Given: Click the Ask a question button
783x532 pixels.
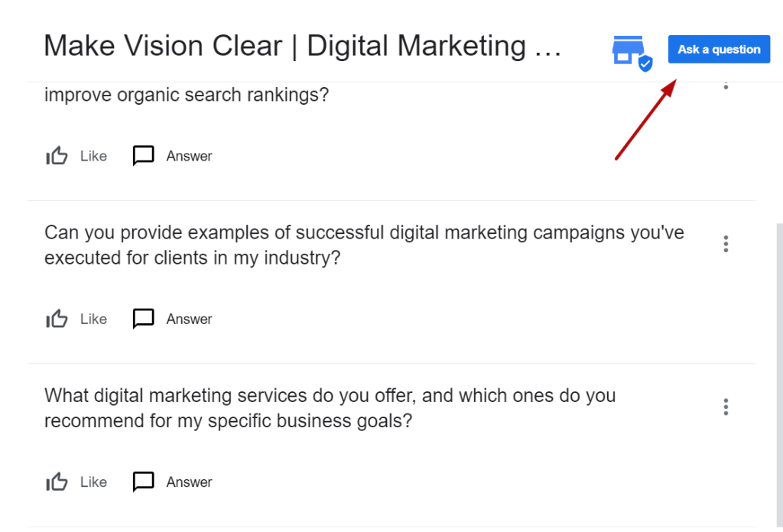Looking at the screenshot, I should [x=719, y=50].
